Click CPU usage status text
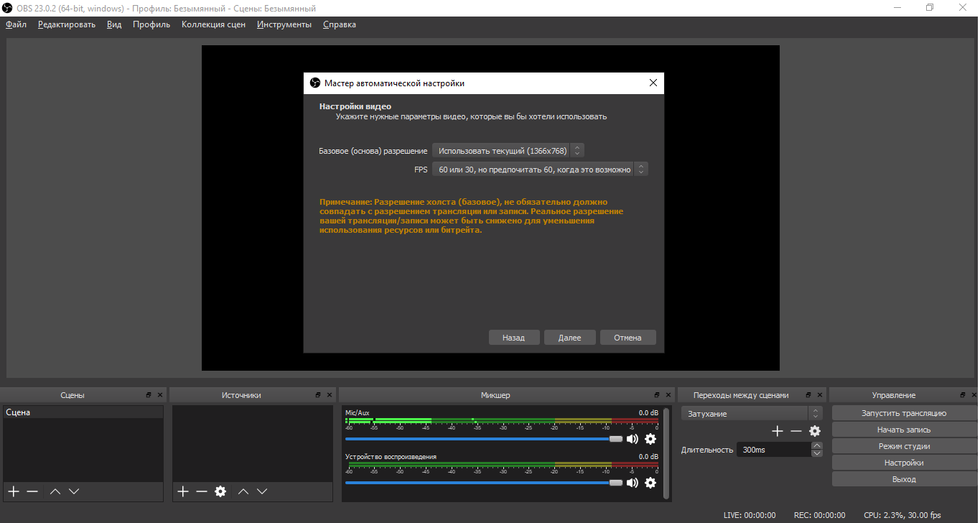Image resolution: width=980 pixels, height=523 pixels. [902, 515]
